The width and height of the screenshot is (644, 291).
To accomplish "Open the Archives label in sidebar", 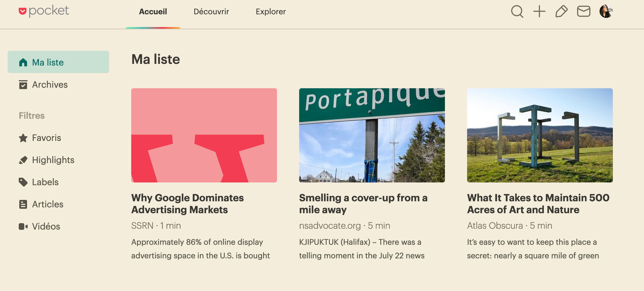I will [50, 85].
